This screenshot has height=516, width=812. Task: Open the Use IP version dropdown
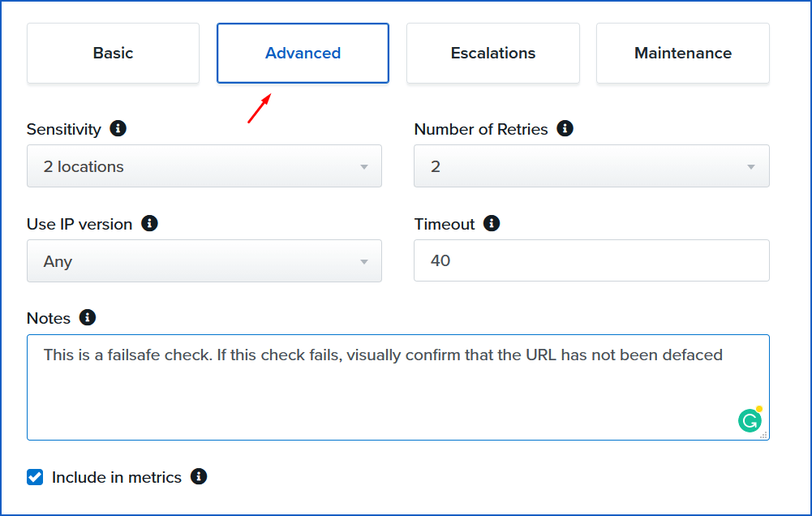204,261
